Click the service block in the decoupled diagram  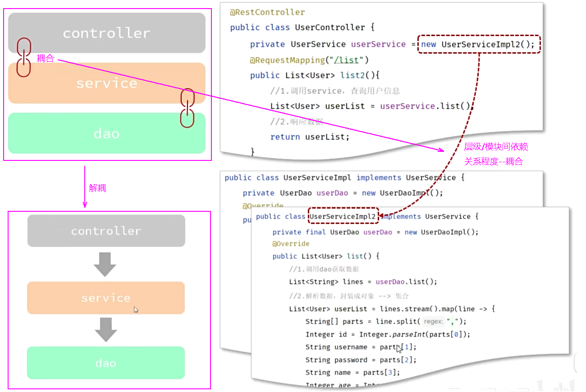coord(106,298)
